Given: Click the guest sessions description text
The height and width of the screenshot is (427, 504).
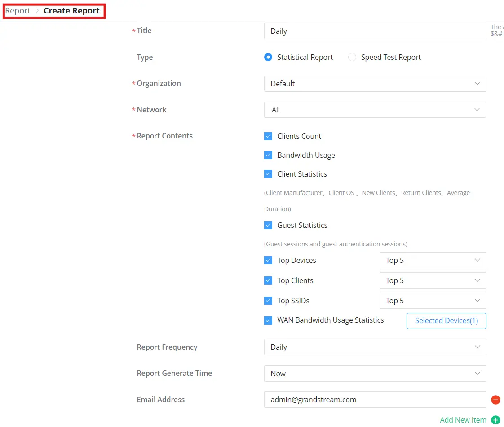Looking at the screenshot, I should (x=336, y=244).
